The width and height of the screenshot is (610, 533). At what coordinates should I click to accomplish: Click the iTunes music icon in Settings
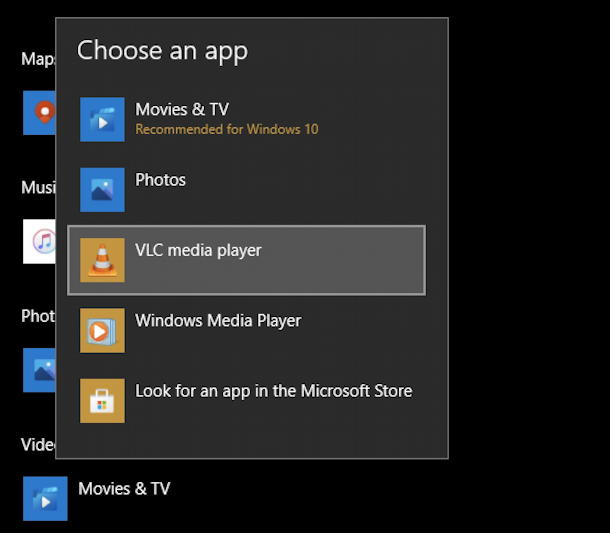pos(39,241)
